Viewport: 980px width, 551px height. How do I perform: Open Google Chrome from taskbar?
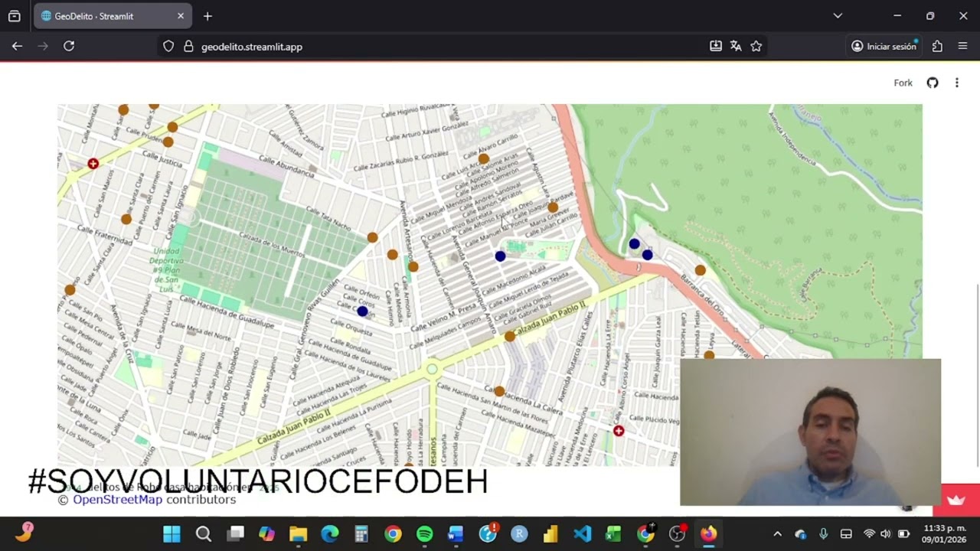393,533
